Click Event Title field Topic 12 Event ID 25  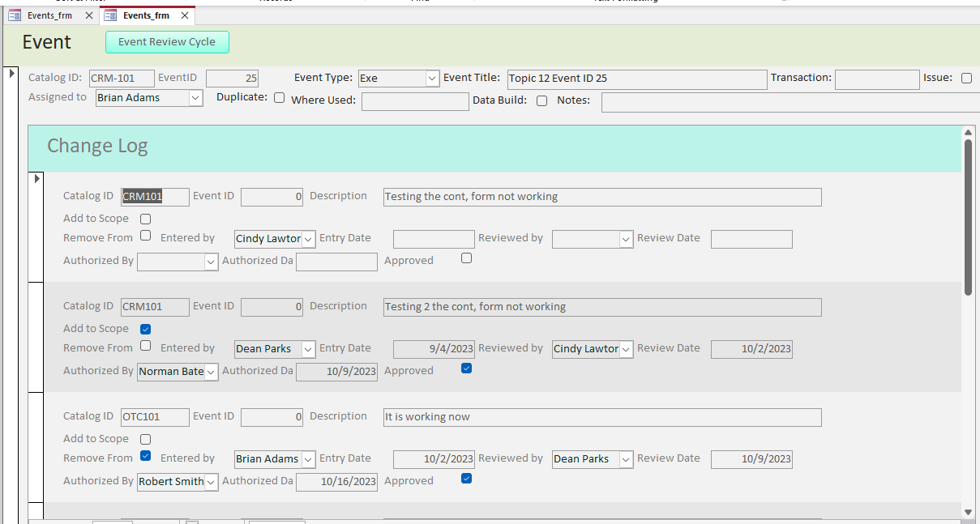click(x=637, y=79)
